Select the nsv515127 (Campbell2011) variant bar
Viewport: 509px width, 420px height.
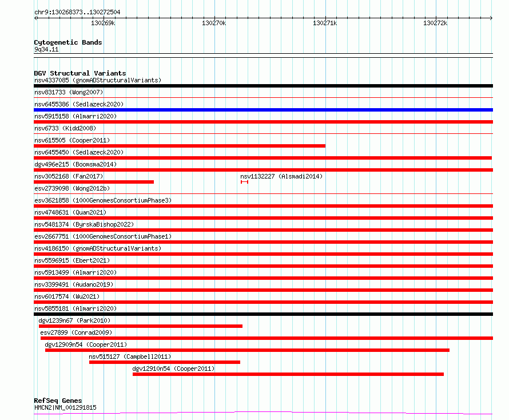[x=165, y=362]
